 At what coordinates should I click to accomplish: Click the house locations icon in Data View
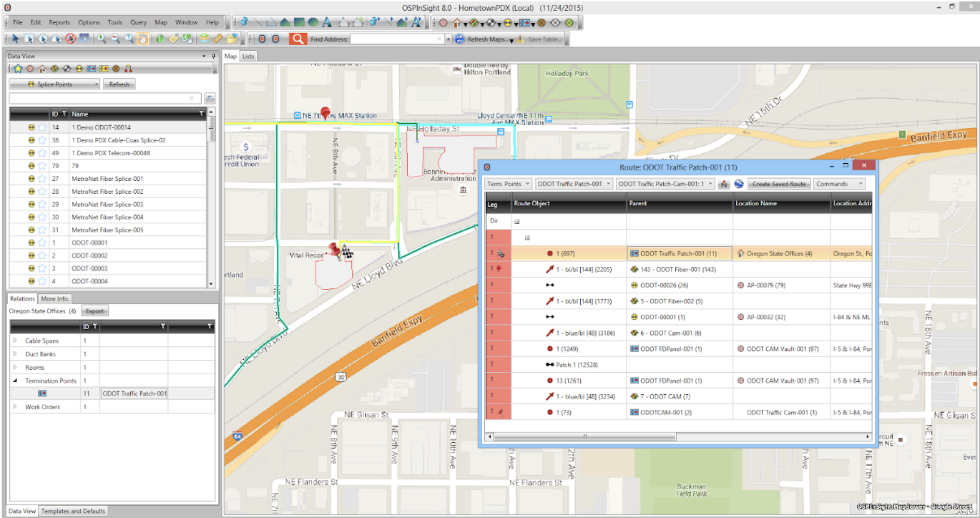pyautogui.click(x=42, y=69)
